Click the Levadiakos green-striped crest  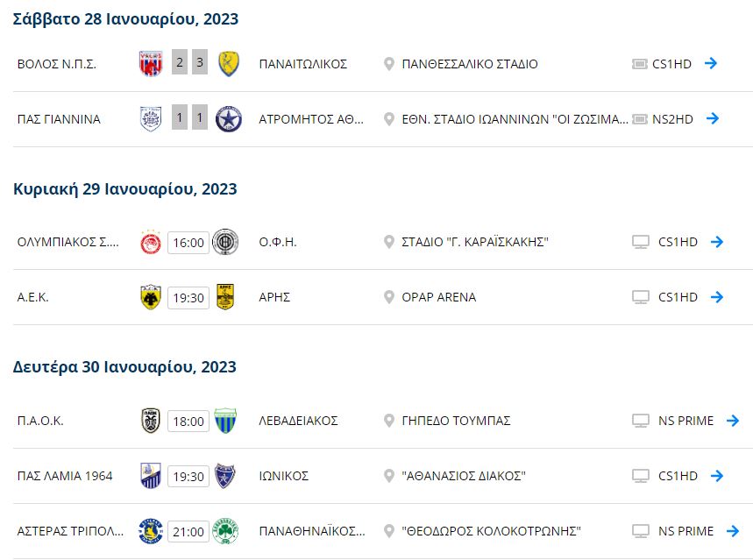coord(225,421)
